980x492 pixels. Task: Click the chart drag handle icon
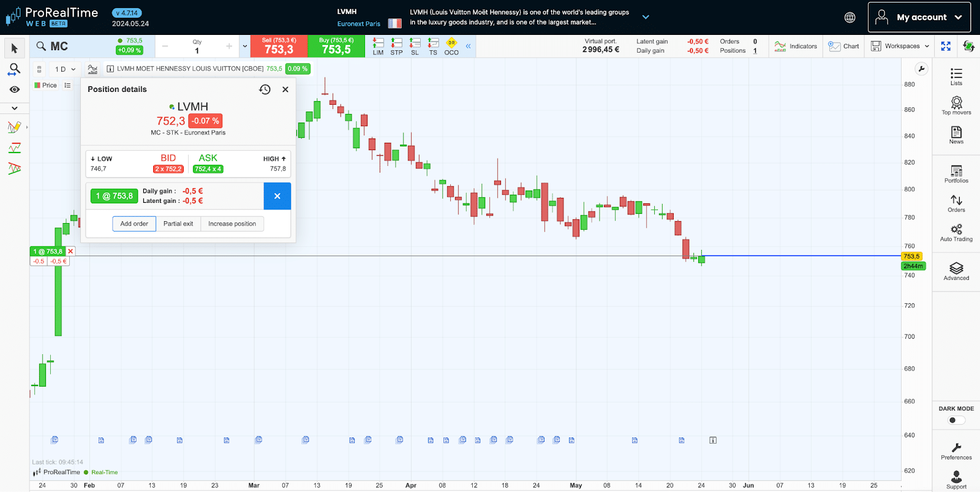tap(39, 69)
